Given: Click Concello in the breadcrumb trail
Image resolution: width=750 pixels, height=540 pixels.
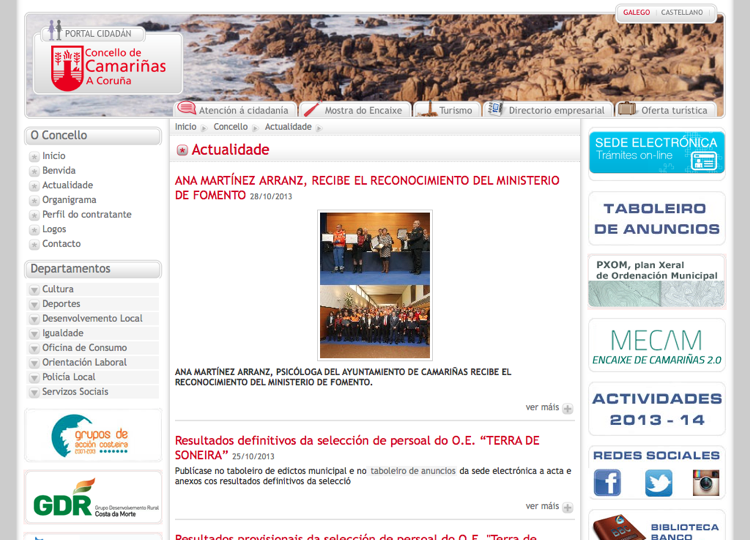Looking at the screenshot, I should coord(231,127).
